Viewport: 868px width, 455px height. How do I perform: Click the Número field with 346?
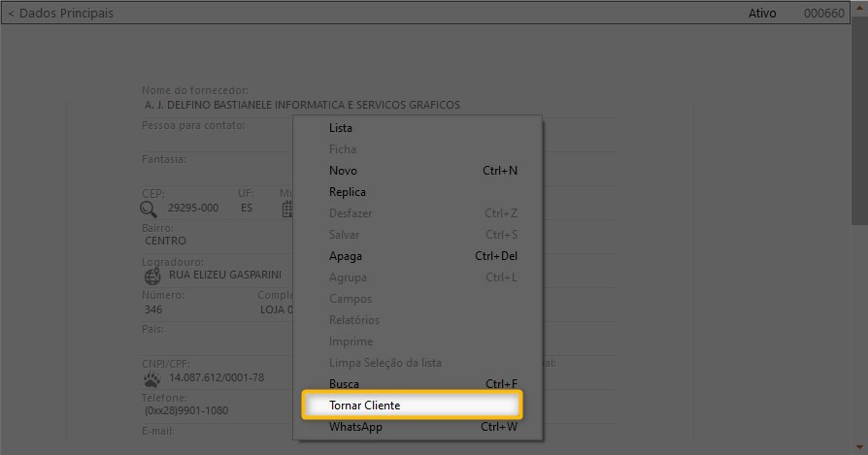(x=153, y=310)
